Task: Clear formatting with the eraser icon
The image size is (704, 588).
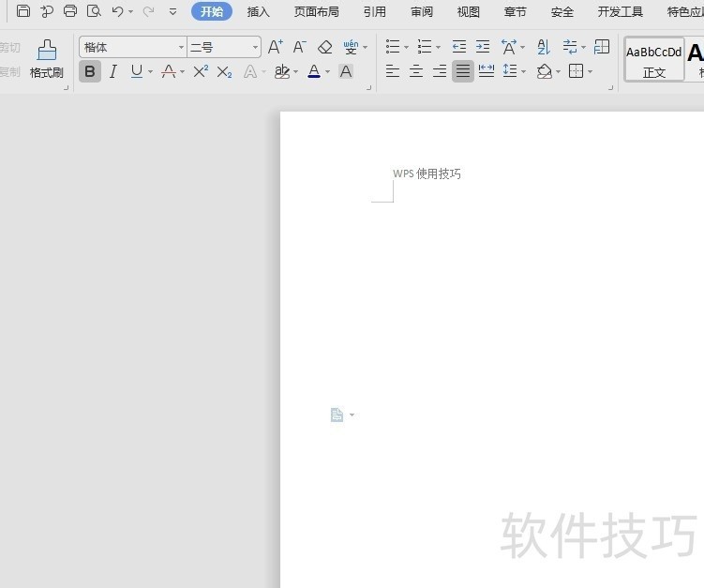Action: click(x=324, y=47)
